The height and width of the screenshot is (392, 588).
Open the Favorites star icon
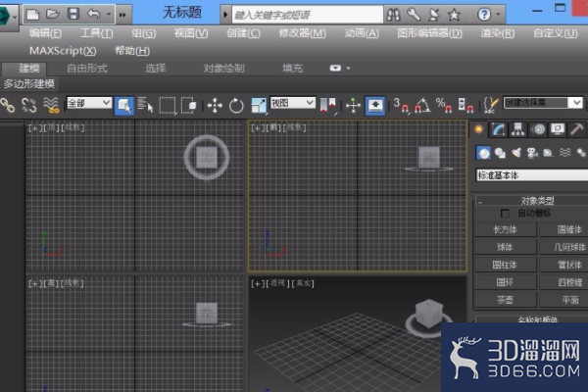click(454, 15)
